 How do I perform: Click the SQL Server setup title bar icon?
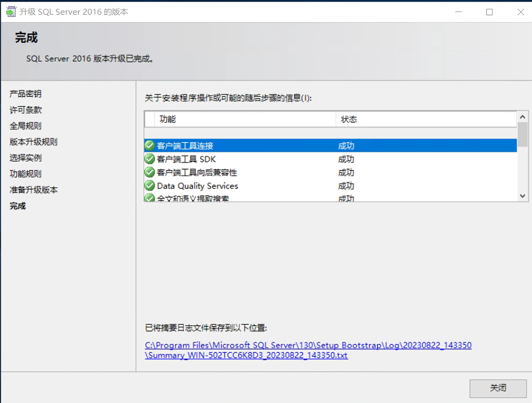click(11, 12)
